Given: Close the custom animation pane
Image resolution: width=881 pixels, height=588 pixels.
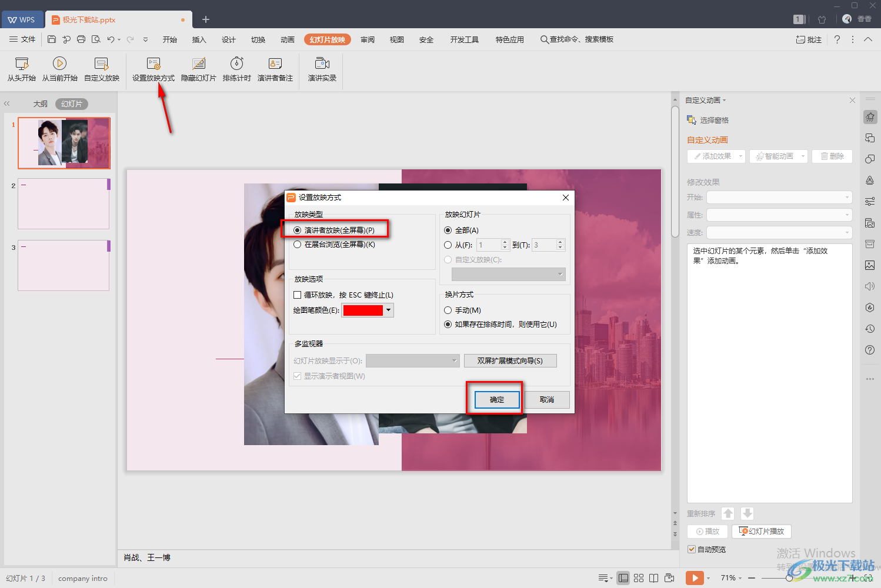Looking at the screenshot, I should click(852, 101).
